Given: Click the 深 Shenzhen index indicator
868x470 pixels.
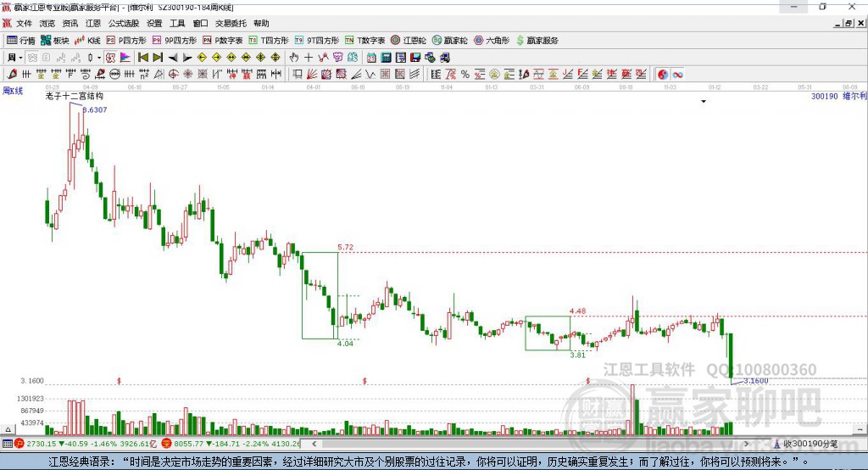Looking at the screenshot, I should coord(166,444).
